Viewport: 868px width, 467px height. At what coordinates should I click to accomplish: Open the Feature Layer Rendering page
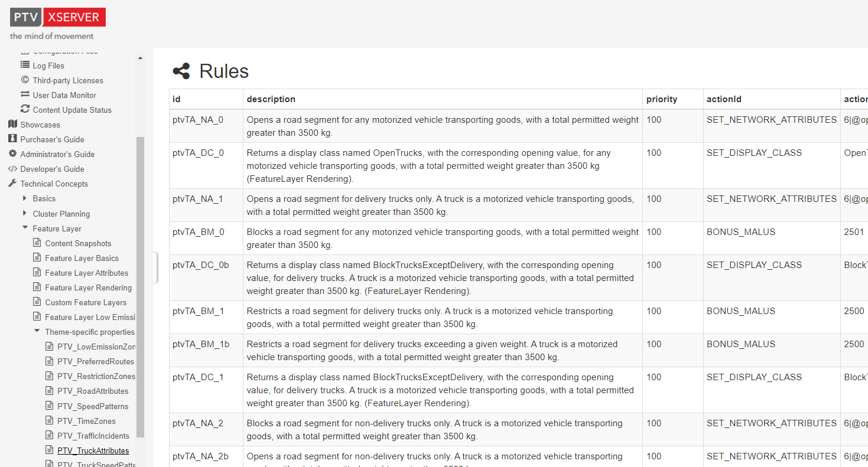[x=89, y=288]
